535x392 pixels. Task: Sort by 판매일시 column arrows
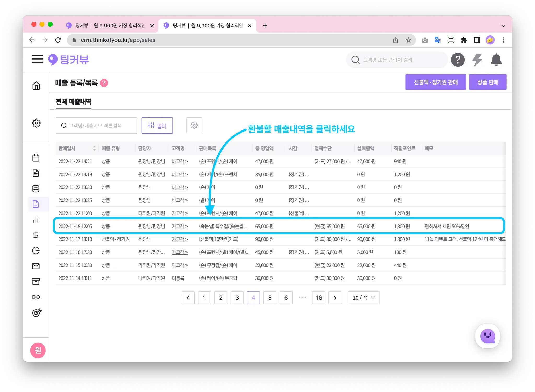click(x=94, y=148)
